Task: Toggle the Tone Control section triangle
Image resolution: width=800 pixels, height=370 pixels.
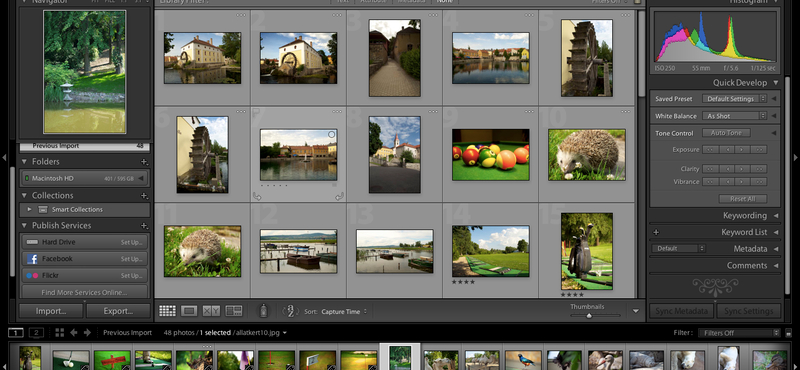Action: tap(773, 133)
